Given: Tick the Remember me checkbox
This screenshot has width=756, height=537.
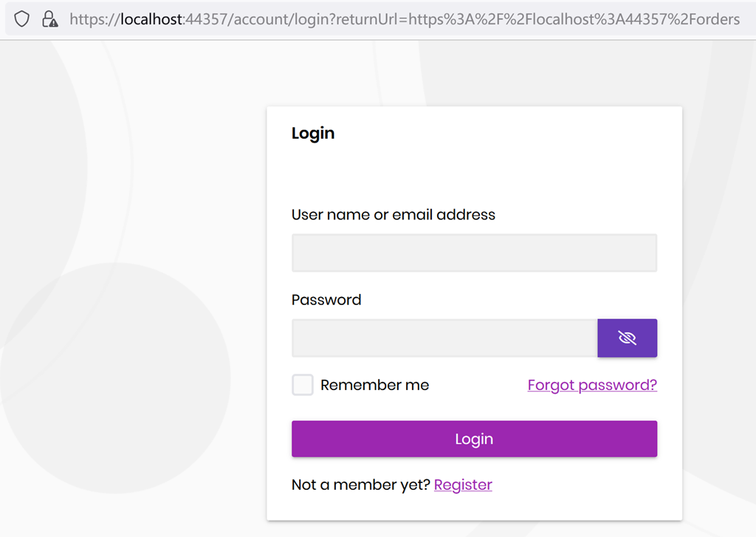Looking at the screenshot, I should tap(303, 385).
